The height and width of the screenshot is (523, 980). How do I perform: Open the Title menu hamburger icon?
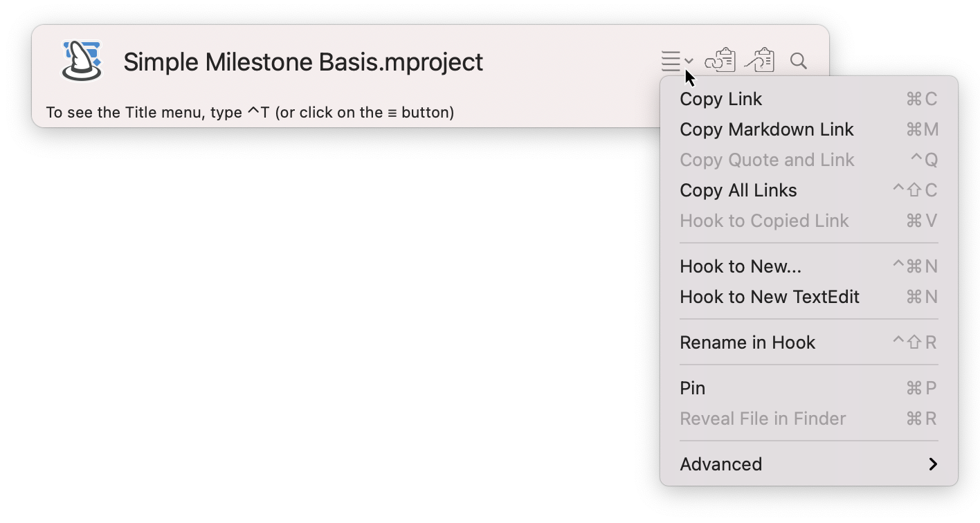tap(669, 61)
